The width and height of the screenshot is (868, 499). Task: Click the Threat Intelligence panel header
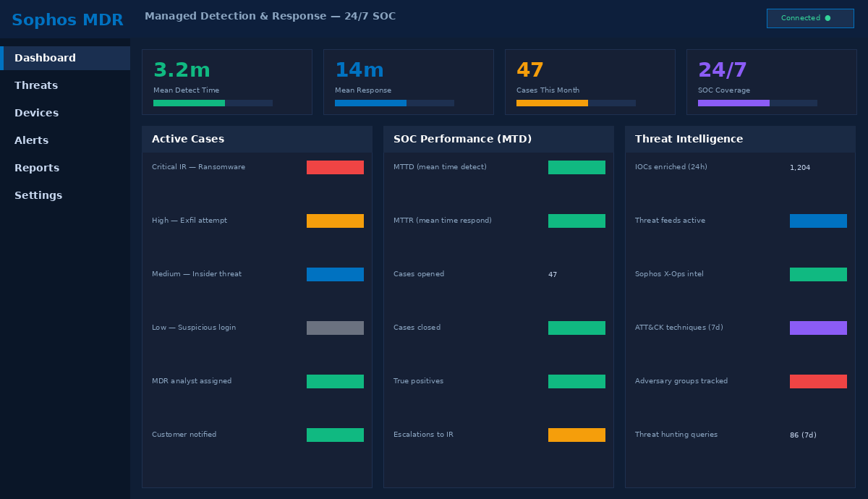pos(740,139)
